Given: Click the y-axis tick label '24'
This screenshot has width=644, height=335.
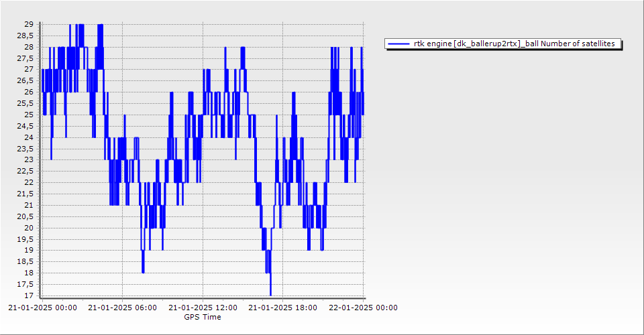Looking at the screenshot, I should 29,137.
